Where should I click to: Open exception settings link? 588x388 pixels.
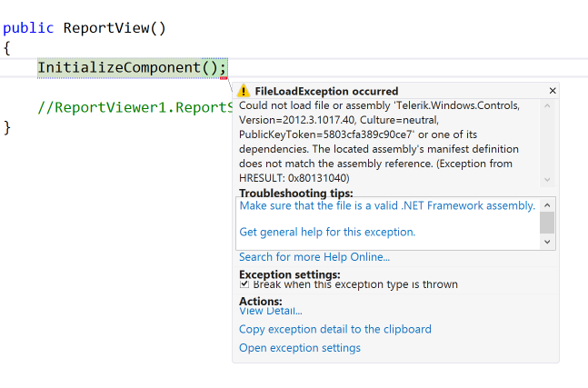(x=299, y=348)
